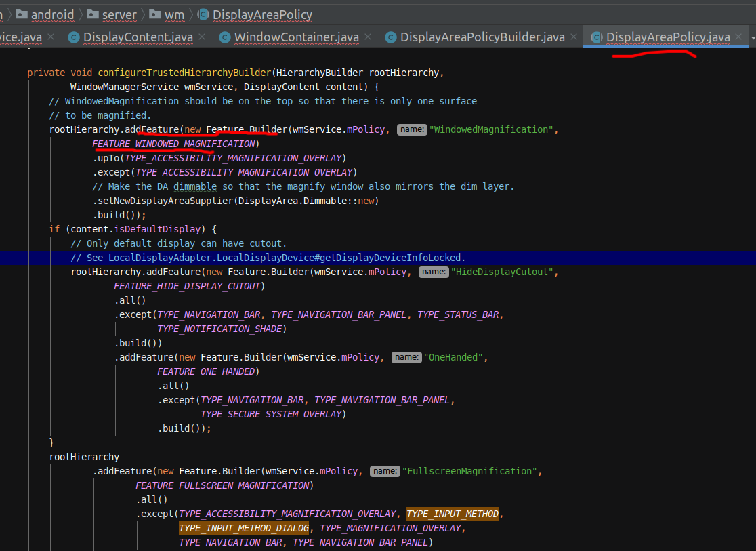
Task: Click the class icon on DisplayContent.java tab
Action: tap(74, 37)
